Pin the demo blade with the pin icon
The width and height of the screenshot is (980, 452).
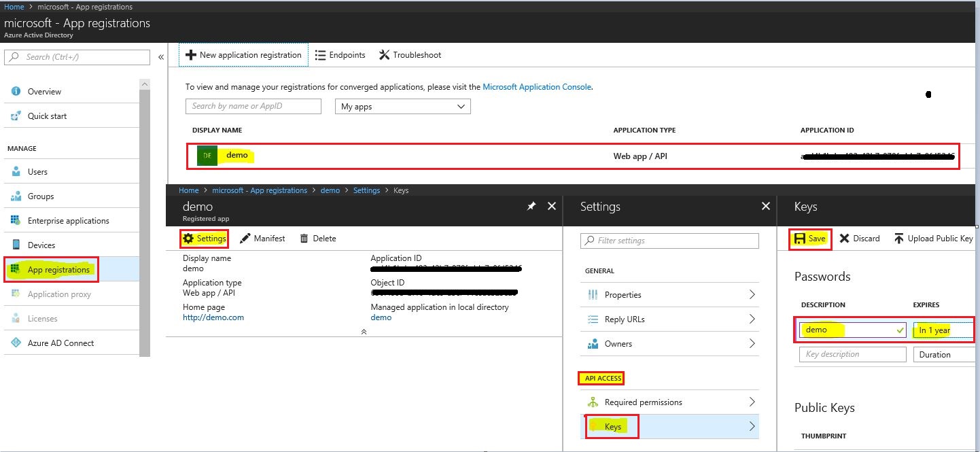[531, 206]
